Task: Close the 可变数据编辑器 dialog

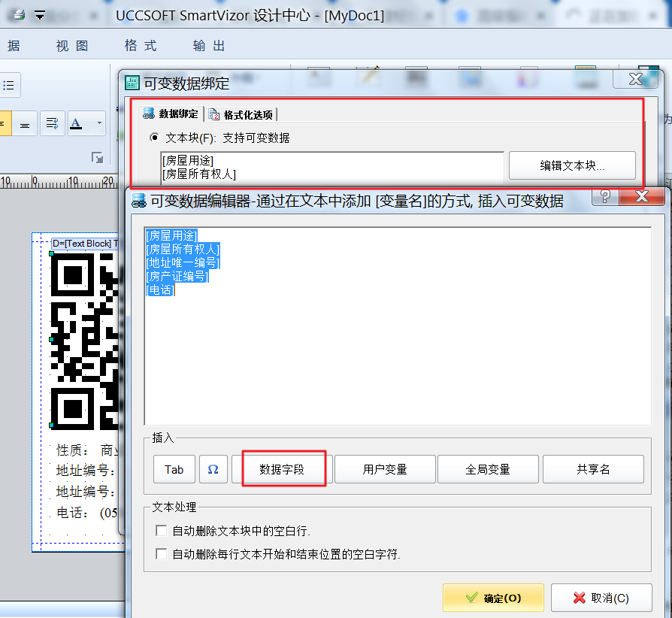Action: pyautogui.click(x=642, y=196)
